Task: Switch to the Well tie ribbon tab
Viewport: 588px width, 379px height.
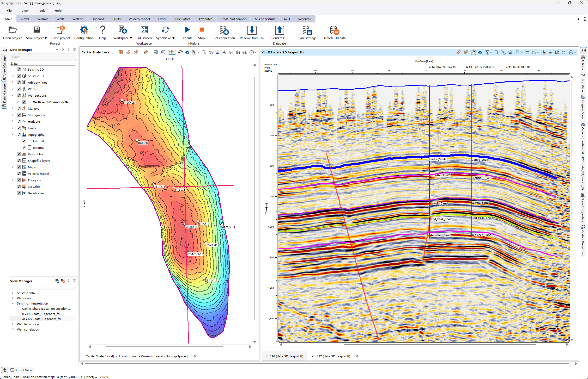Action: [77, 19]
